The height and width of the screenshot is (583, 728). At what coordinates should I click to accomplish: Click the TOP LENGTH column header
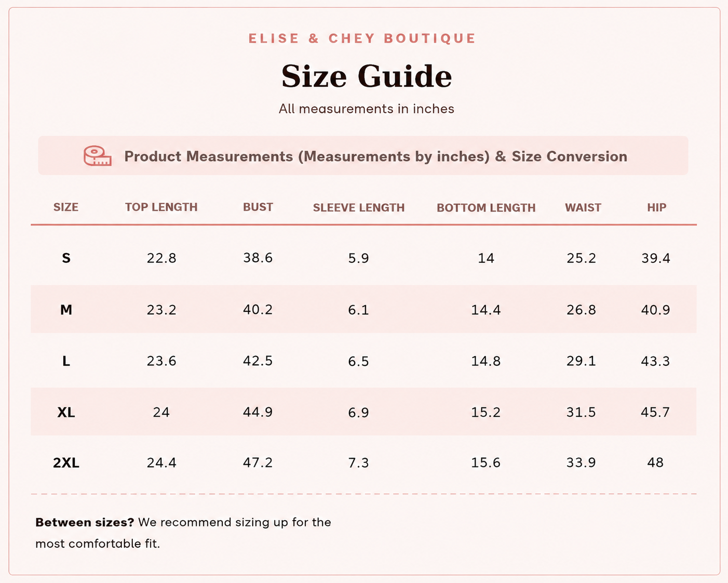161,207
